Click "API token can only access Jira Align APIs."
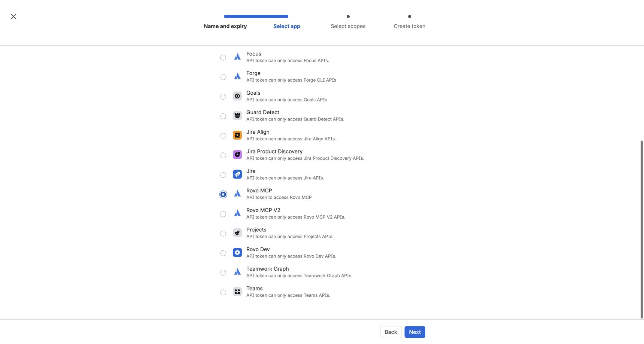This screenshot has height=344, width=644. pyautogui.click(x=291, y=139)
